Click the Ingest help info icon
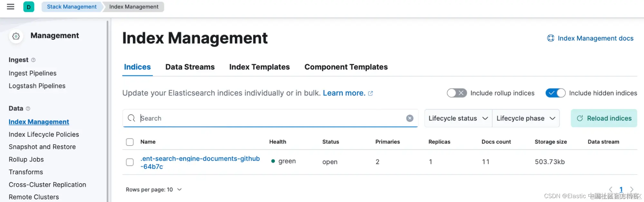This screenshot has height=202, width=644. pos(33,60)
